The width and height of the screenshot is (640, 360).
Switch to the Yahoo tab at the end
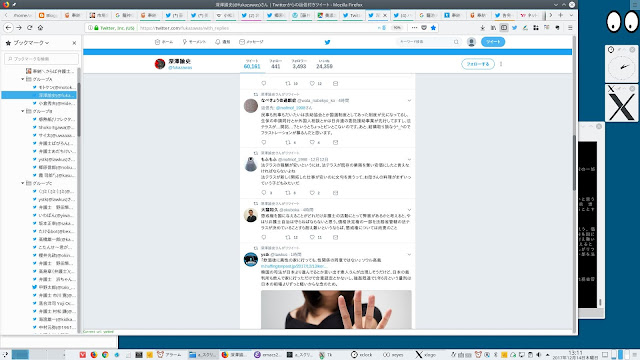click(529, 15)
